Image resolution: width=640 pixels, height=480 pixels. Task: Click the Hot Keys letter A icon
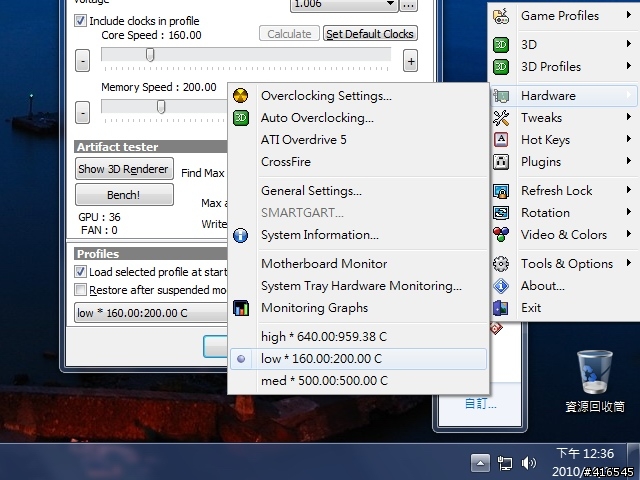[x=501, y=140]
